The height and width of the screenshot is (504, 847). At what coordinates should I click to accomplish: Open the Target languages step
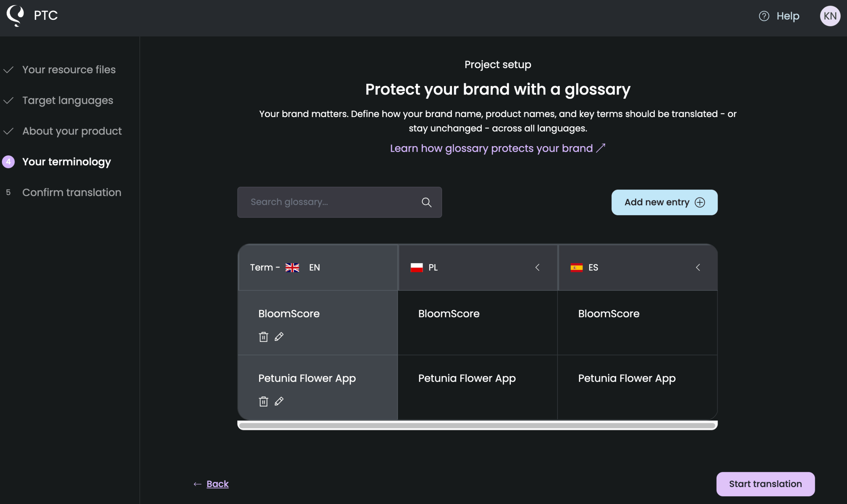67,101
